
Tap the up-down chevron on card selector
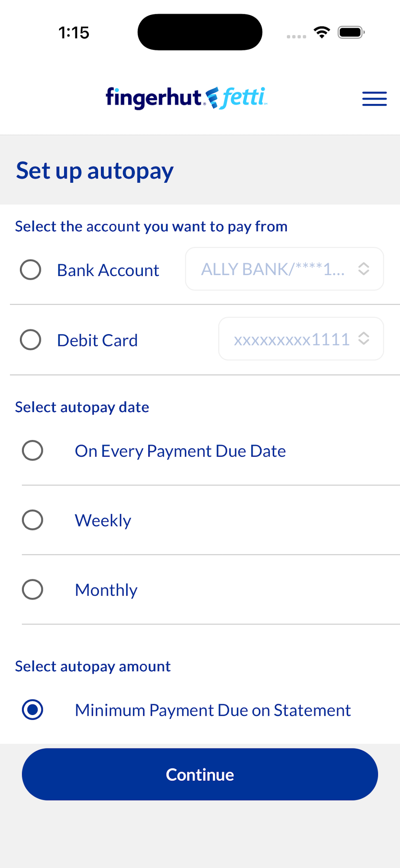pyautogui.click(x=363, y=339)
